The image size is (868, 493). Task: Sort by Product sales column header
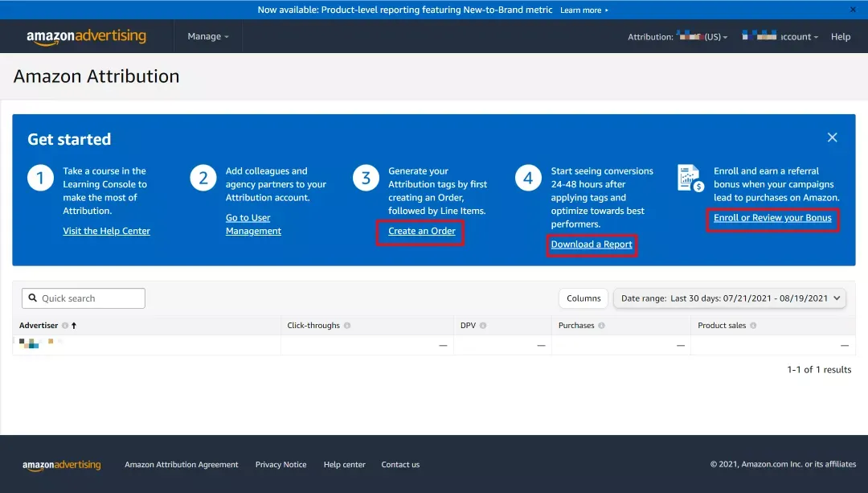[722, 325]
